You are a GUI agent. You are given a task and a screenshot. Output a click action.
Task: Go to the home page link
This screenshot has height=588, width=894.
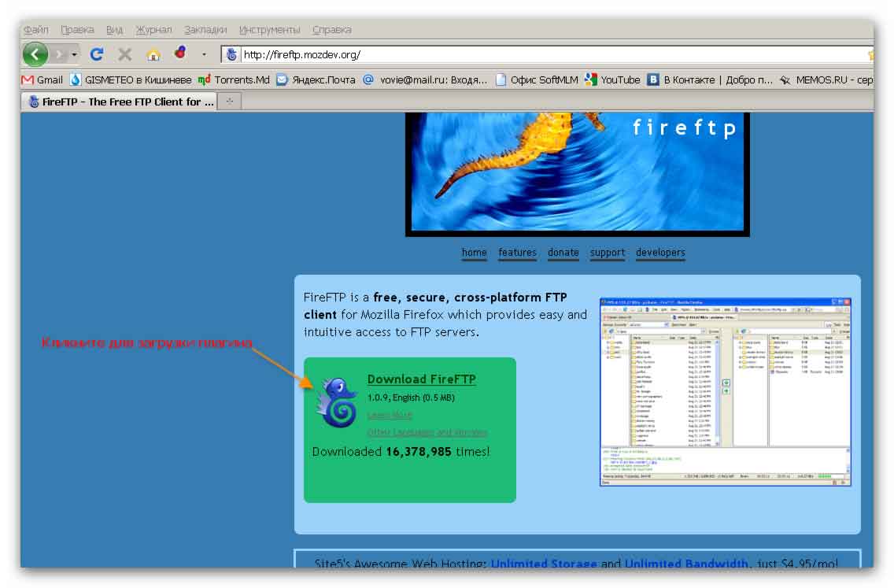[474, 253]
